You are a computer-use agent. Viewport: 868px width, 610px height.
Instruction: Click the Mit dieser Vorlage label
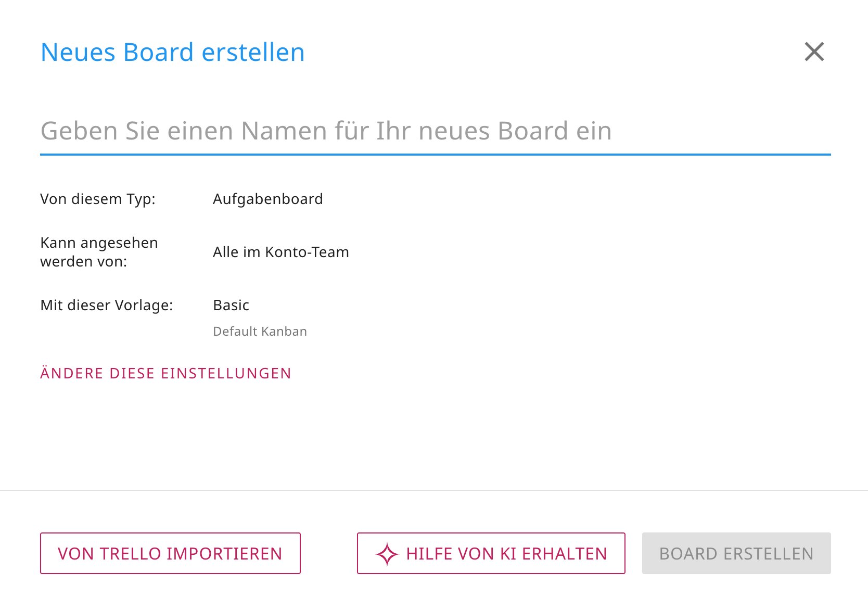pos(107,305)
